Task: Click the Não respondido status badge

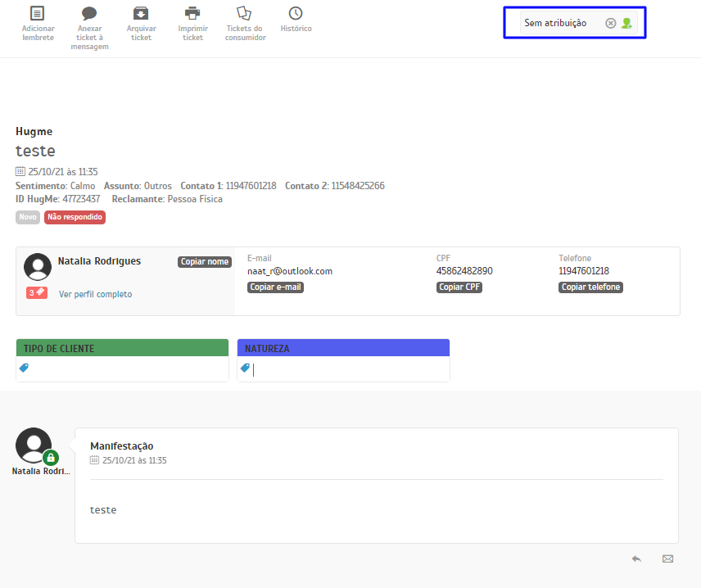Action: (75, 217)
